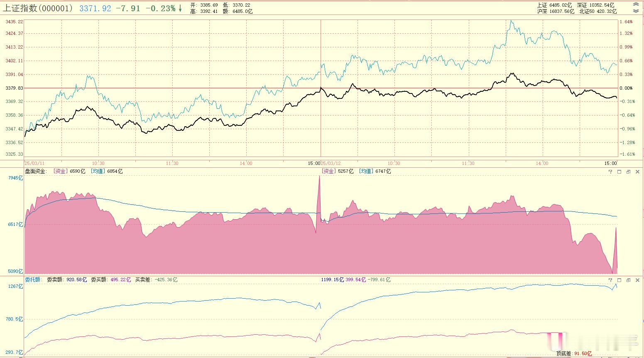Click the percent change -0.23%
The image size is (644, 358).
[x=160, y=8]
